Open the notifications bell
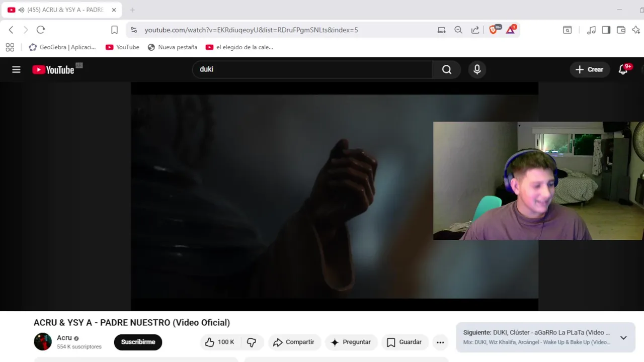This screenshot has height=362, width=644. coord(623,69)
